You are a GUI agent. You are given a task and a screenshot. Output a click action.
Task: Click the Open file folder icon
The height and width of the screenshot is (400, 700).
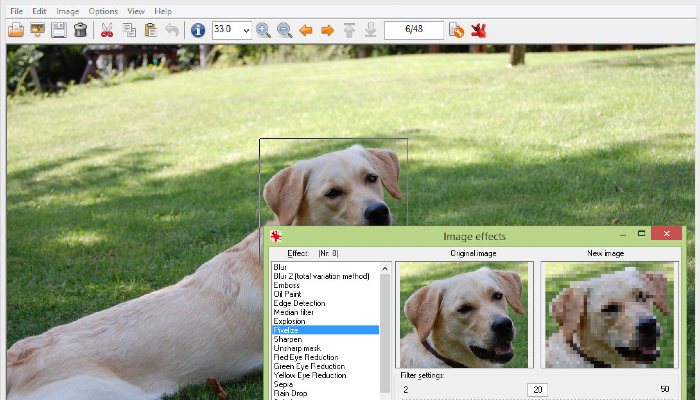pyautogui.click(x=16, y=30)
